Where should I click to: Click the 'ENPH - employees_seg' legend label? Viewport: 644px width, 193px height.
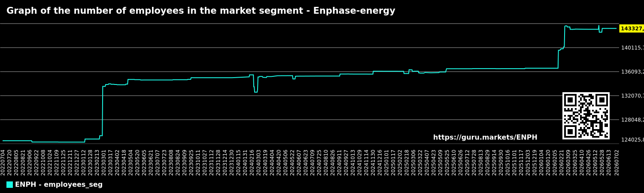coord(59,185)
